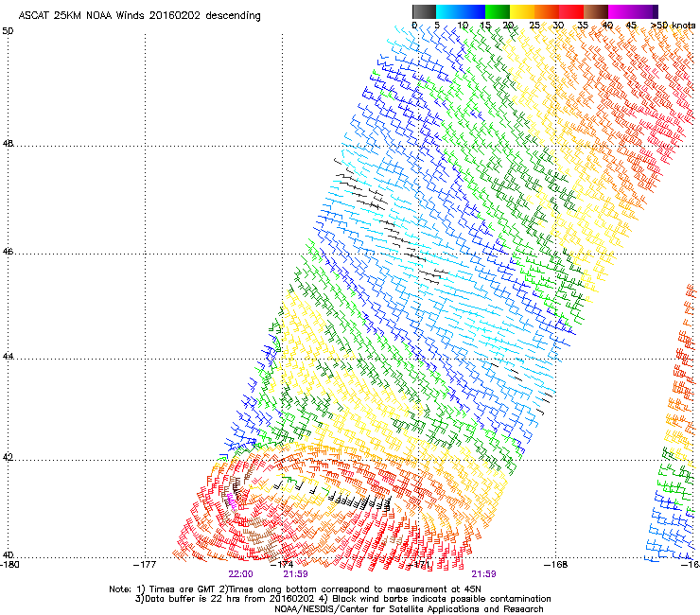The width and height of the screenshot is (700, 615).
Task: Click the latitude label '40' on the axis
Action: pyautogui.click(x=8, y=554)
